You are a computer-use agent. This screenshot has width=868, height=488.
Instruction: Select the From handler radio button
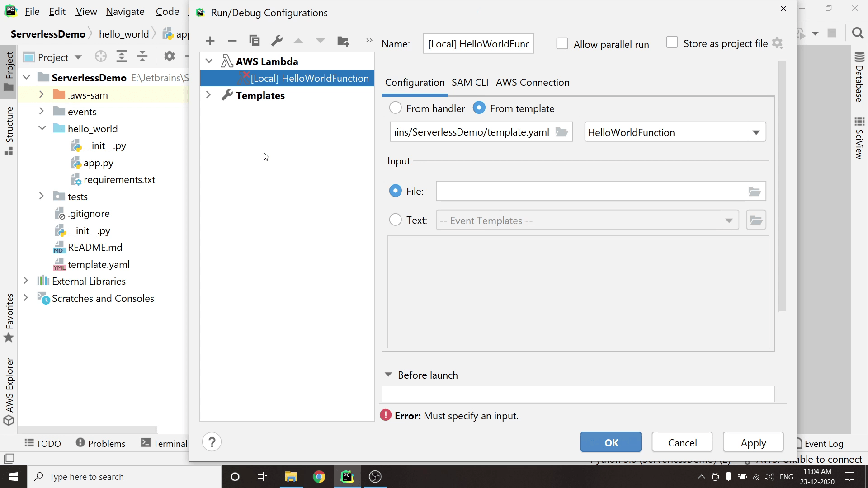(396, 108)
